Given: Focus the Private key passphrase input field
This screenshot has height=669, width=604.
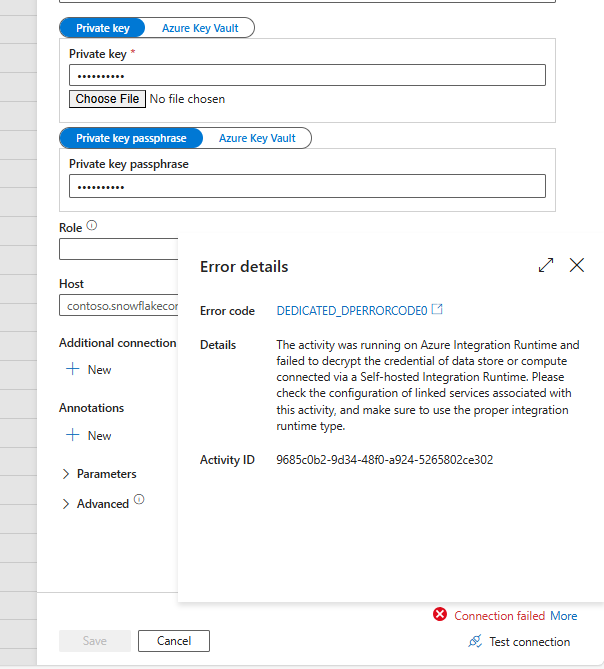Looking at the screenshot, I should (x=307, y=186).
